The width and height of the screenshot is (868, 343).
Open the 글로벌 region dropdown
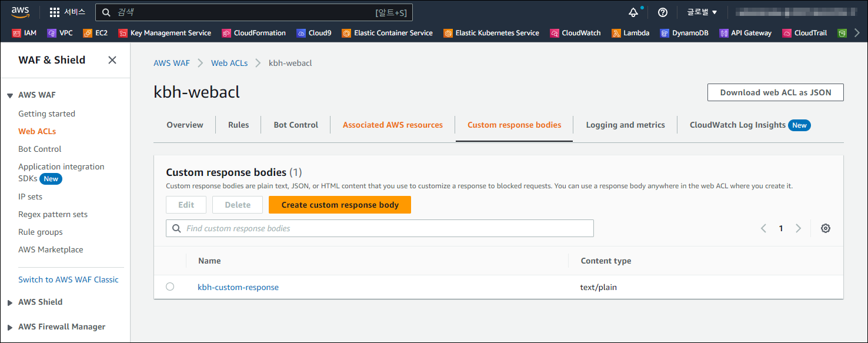click(702, 12)
